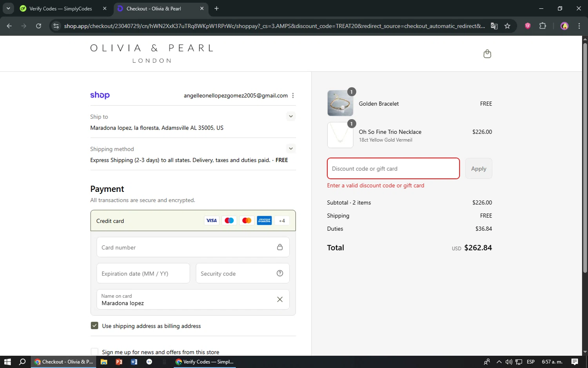Click the Expiration date field
The width and height of the screenshot is (588, 368).
click(x=143, y=273)
